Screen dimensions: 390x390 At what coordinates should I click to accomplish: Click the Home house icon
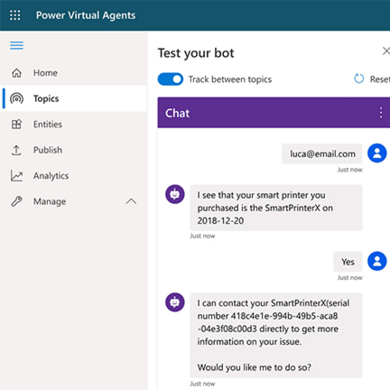16,73
